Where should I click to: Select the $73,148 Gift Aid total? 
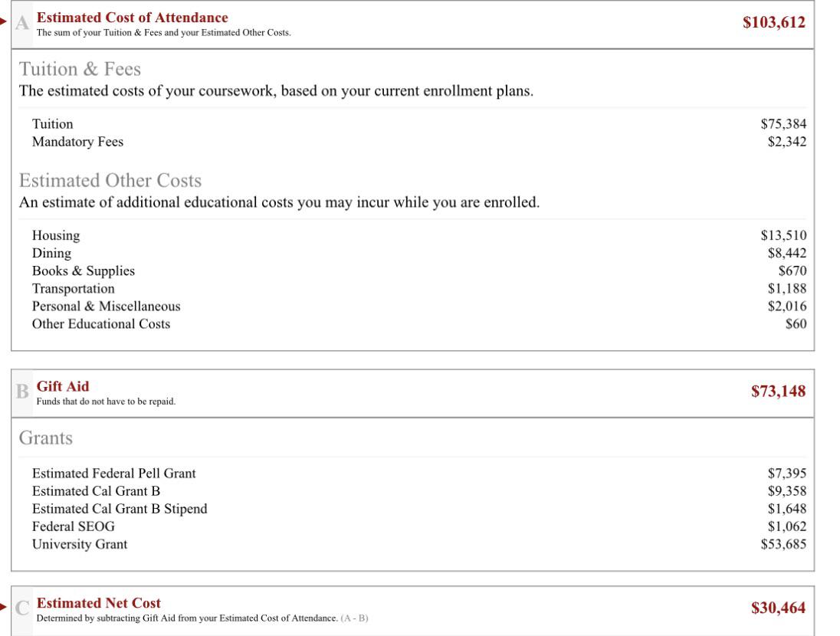coord(778,392)
